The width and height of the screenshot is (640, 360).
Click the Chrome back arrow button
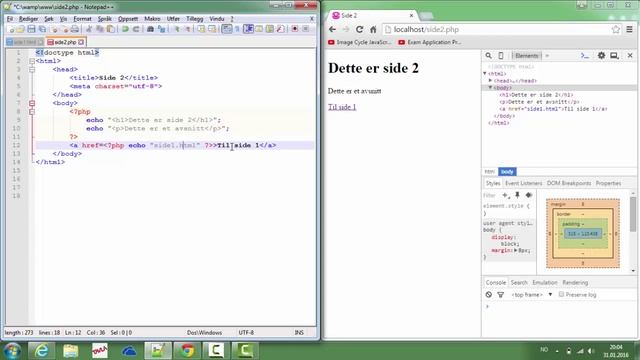(332, 29)
